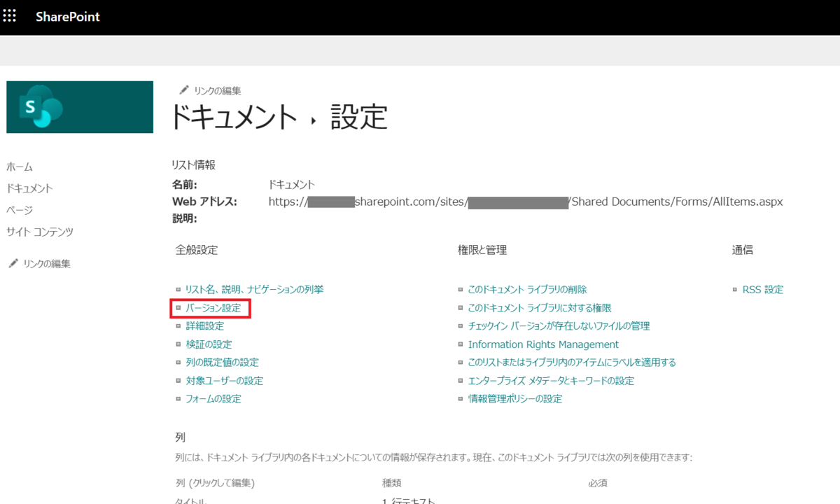Viewport: 840px width, 504px height.
Task: Click the SharePoint title in the header
Action: point(68,16)
